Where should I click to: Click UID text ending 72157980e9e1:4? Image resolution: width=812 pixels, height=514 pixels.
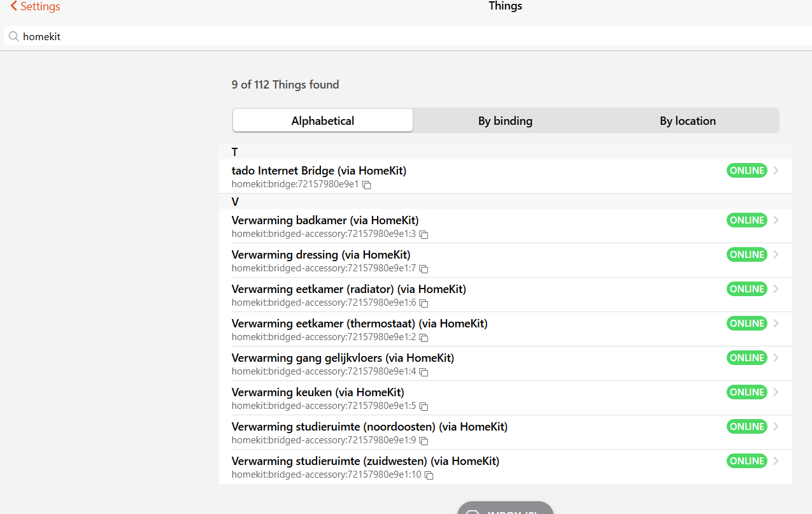tap(324, 371)
